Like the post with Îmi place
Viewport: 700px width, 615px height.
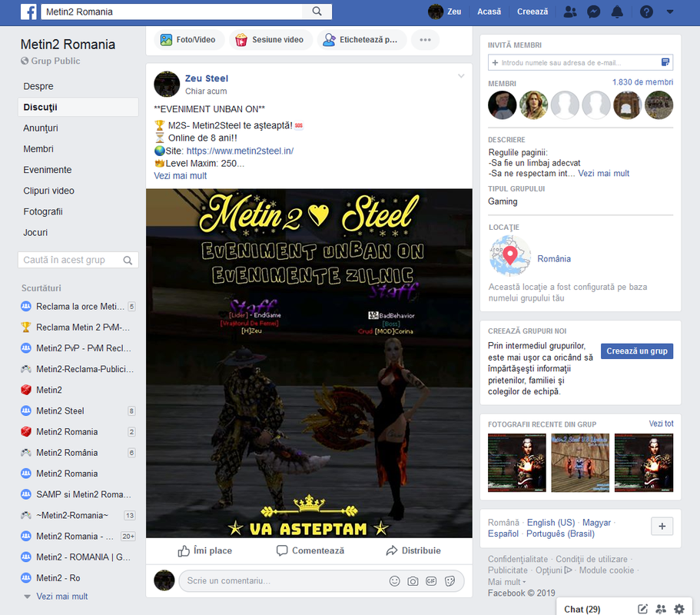pos(205,550)
